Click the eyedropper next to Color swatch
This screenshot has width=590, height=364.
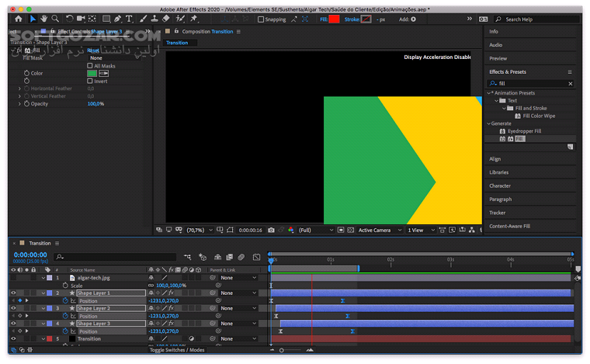click(x=104, y=73)
